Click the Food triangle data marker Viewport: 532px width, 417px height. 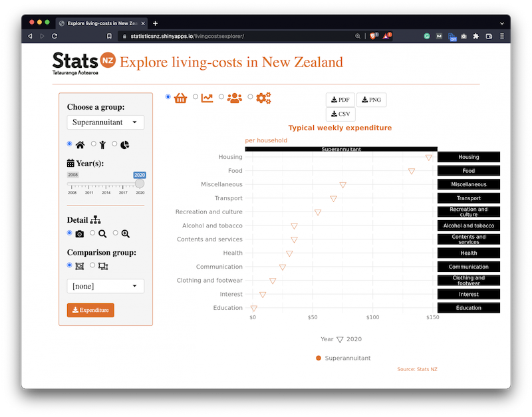point(412,172)
